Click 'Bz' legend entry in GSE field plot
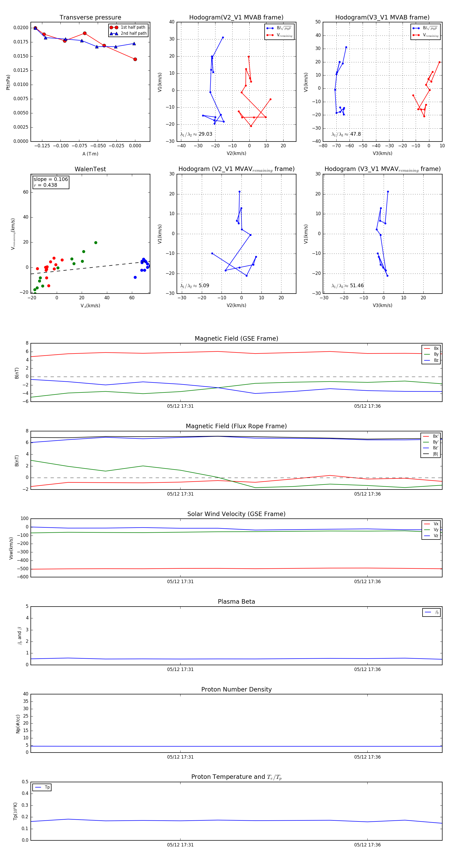This screenshot has width=473, height=868. pos(431,361)
